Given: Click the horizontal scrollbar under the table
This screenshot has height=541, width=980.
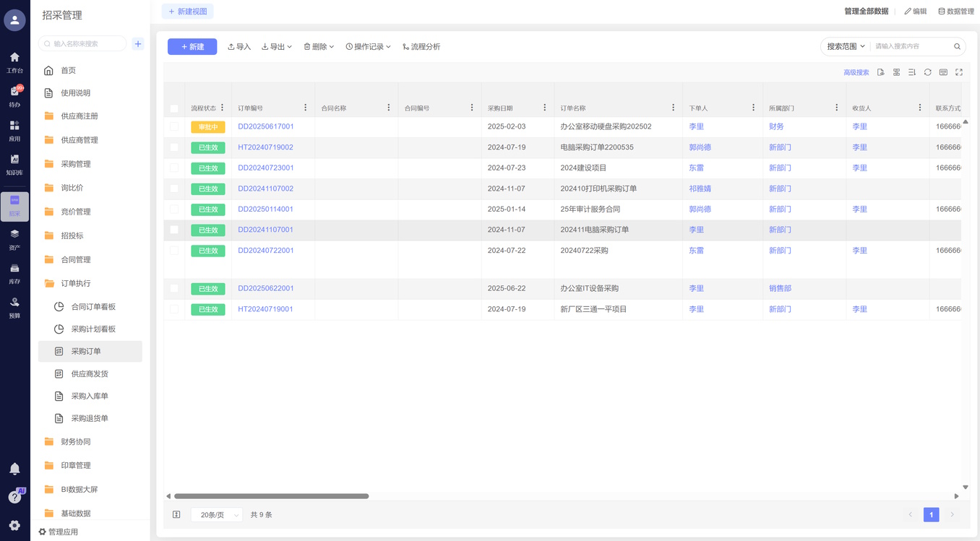Looking at the screenshot, I should 271,496.
